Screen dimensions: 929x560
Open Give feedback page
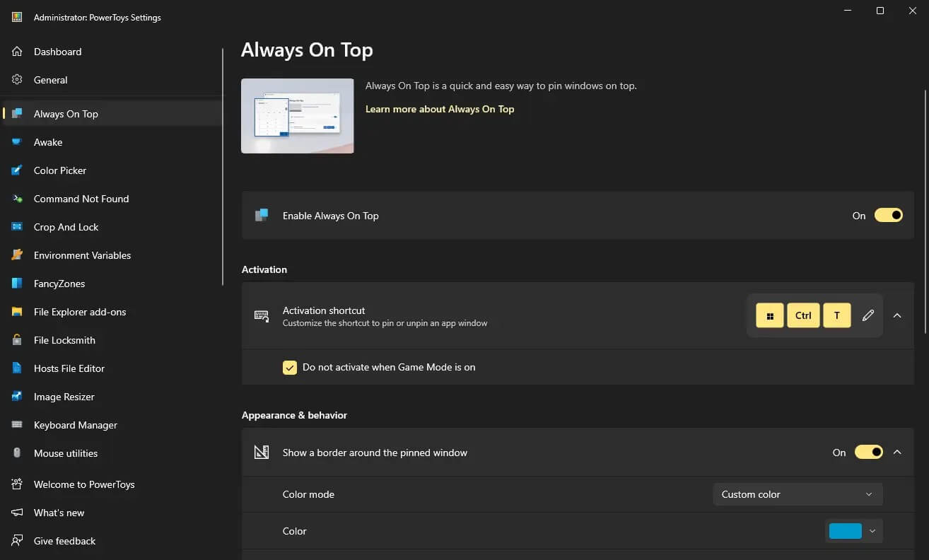tap(112, 541)
